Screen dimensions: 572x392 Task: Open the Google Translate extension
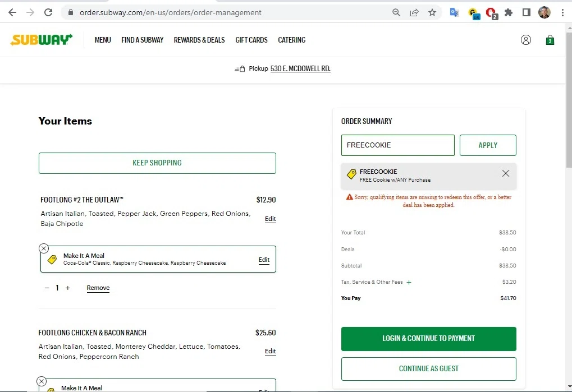pos(454,12)
